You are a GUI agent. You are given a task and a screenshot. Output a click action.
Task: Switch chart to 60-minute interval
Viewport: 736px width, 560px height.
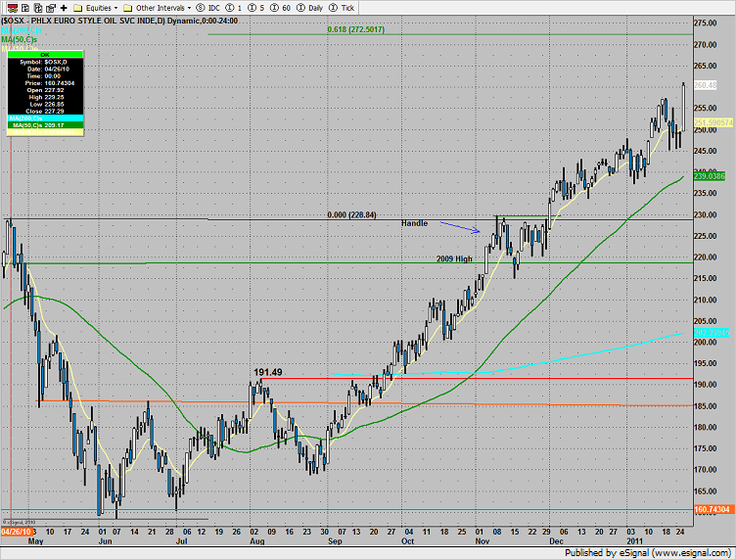pyautogui.click(x=281, y=7)
